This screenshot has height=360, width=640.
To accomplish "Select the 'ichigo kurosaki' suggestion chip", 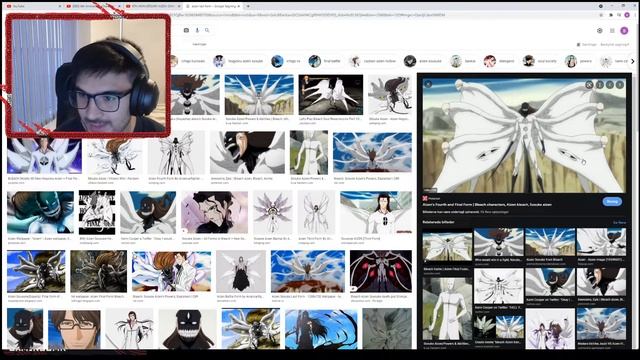I will (x=188, y=61).
